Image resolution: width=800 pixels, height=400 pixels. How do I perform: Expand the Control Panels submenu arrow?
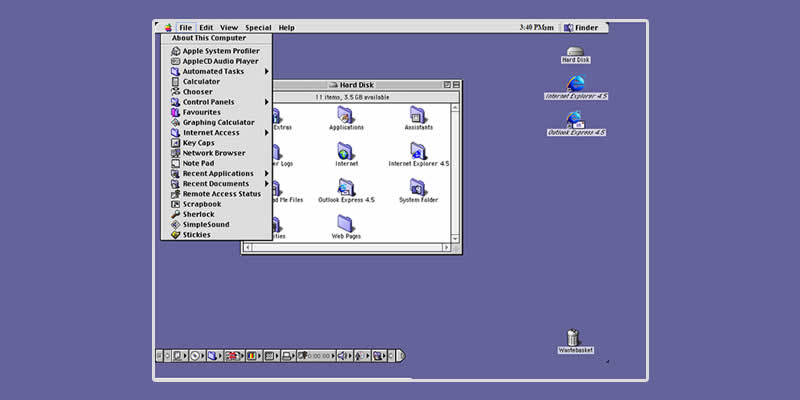click(266, 102)
